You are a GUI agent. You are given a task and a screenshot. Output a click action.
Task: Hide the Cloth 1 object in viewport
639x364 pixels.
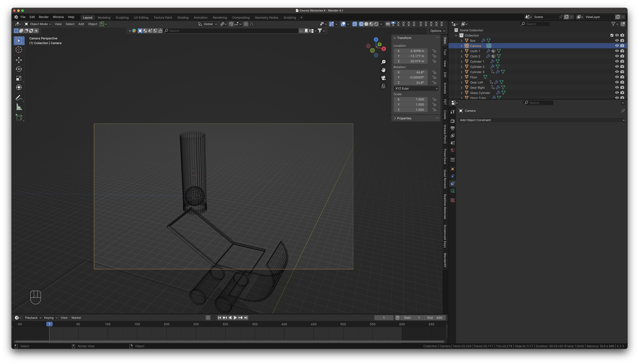(x=617, y=51)
